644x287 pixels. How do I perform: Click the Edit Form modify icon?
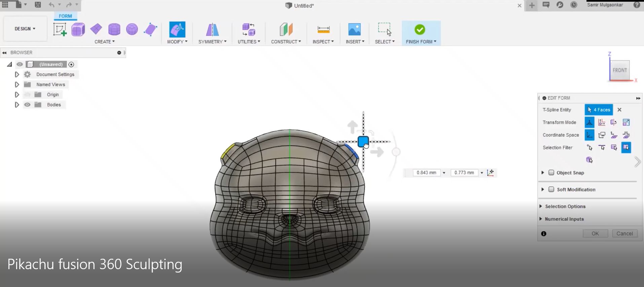(x=177, y=29)
